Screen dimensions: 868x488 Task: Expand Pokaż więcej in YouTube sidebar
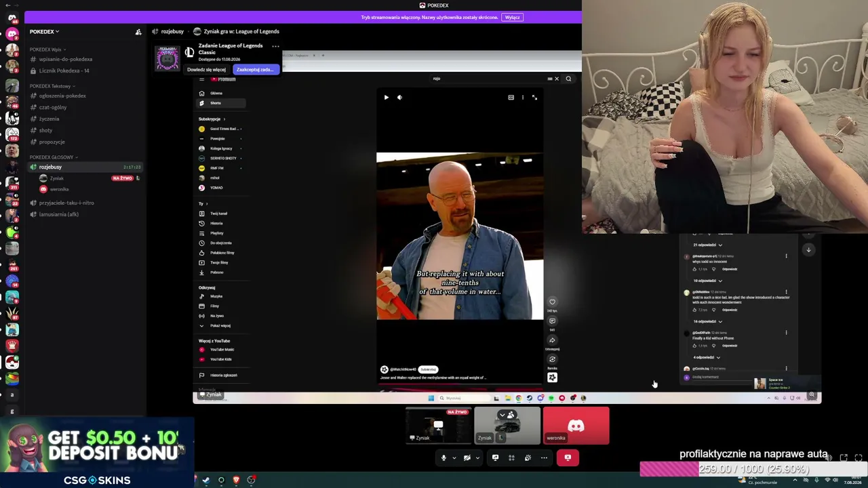click(x=221, y=325)
